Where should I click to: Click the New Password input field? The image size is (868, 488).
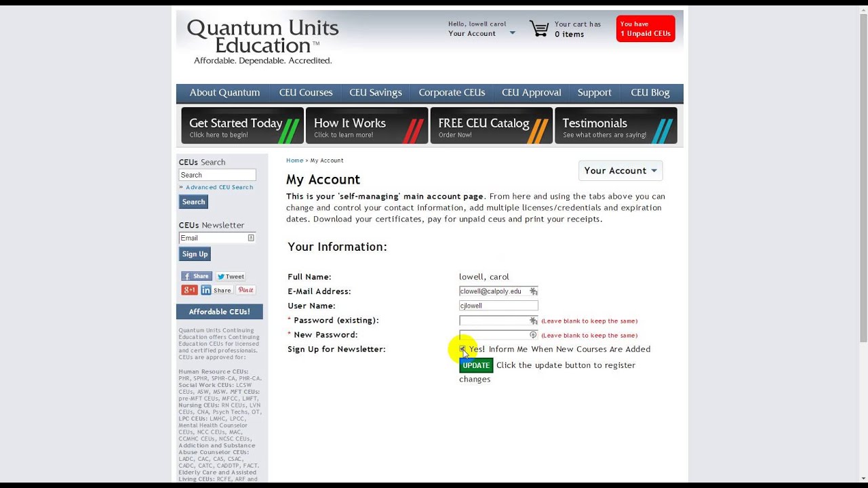click(x=498, y=335)
